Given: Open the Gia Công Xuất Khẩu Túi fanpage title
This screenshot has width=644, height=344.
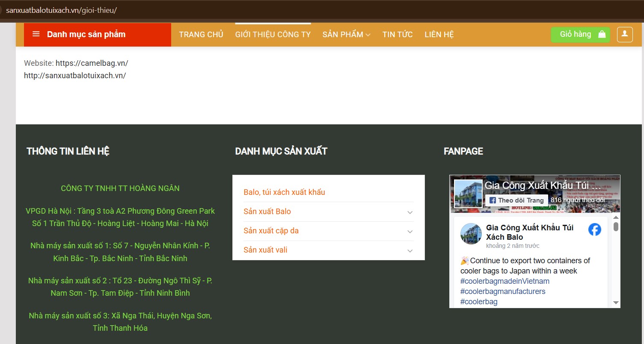Looking at the screenshot, I should pyautogui.click(x=543, y=185).
